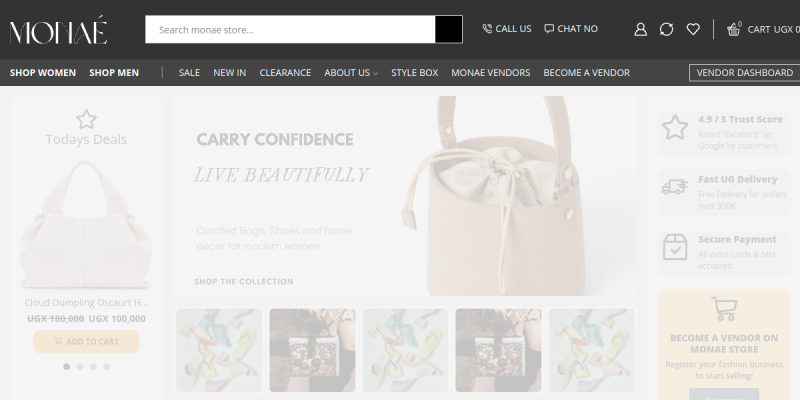Open the last colorful shoes thumbnail
This screenshot has height=400, width=800.
click(592, 350)
